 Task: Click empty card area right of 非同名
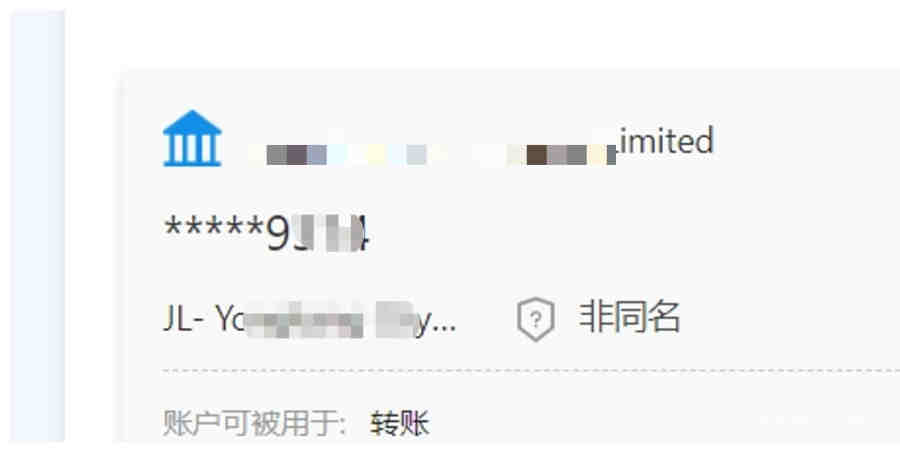(x=792, y=317)
